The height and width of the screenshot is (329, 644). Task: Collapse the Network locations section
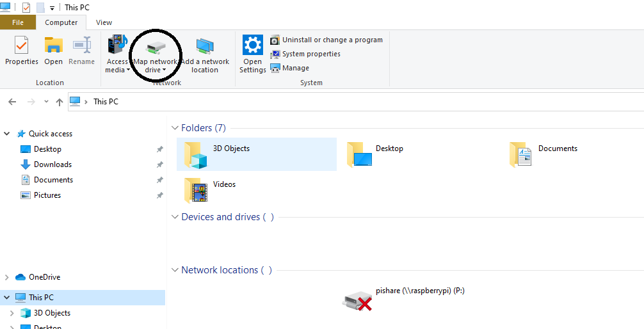coord(175,270)
